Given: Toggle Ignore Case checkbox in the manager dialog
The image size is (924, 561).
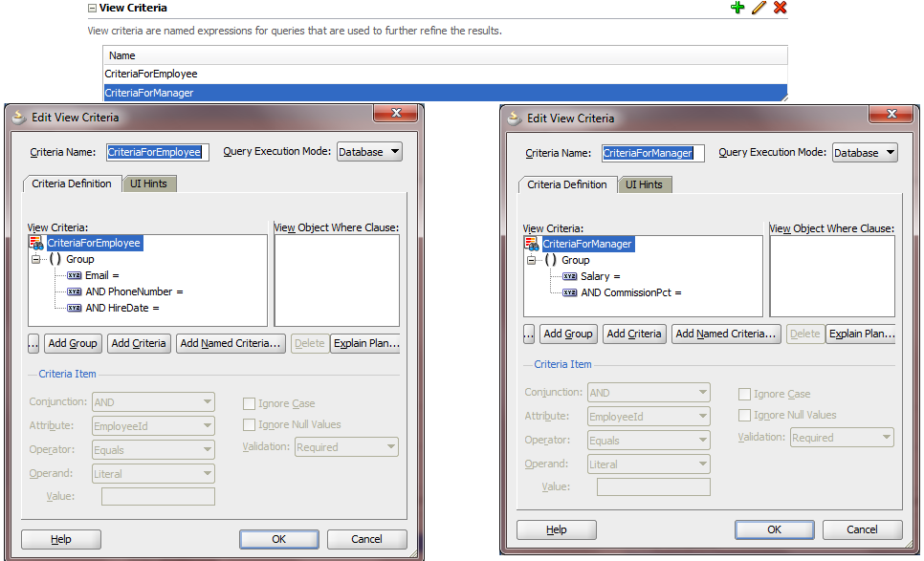Looking at the screenshot, I should tap(745, 395).
